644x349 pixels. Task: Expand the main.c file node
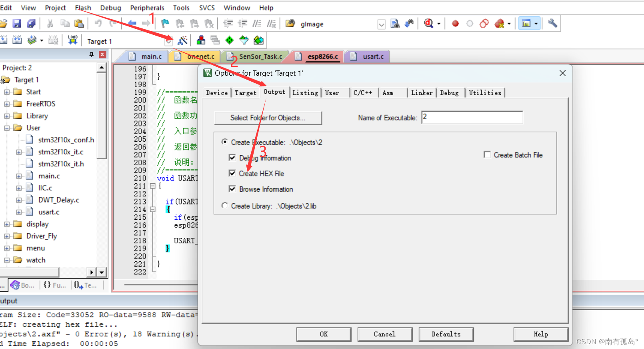[19, 176]
